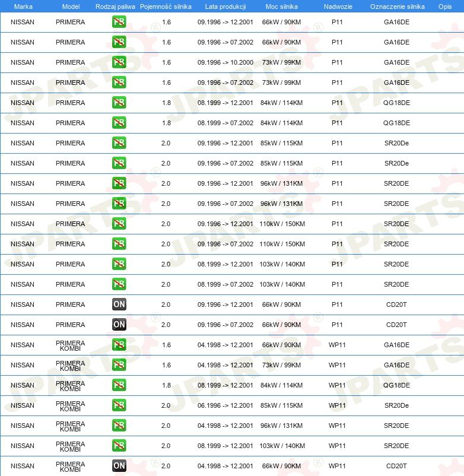The width and height of the screenshot is (464, 476).
Task: Click 1.6 capacity in the Kombi 73kW row
Action: 166,365
